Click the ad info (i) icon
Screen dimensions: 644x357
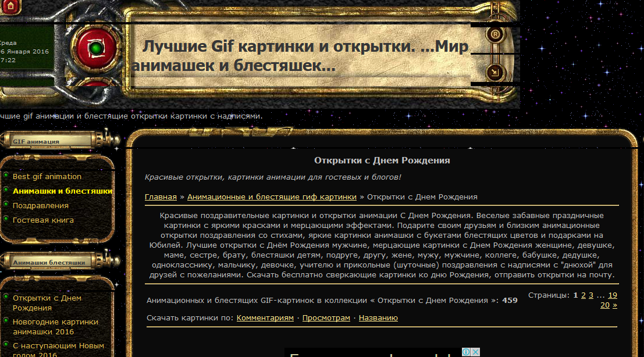point(467,352)
